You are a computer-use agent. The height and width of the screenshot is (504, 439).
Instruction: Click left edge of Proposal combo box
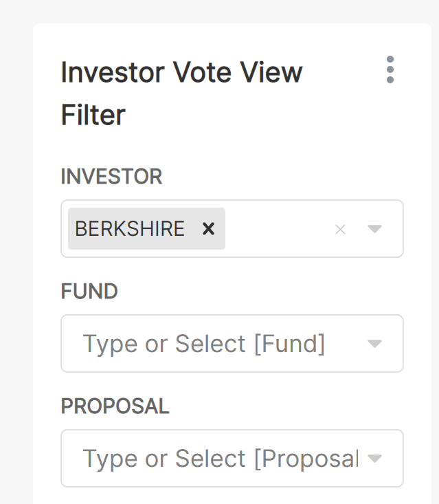click(x=69, y=459)
